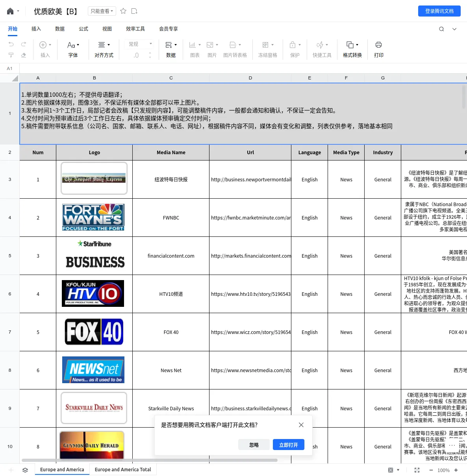
Task: Click 忽略 to dismiss the prompt
Action: point(254,445)
